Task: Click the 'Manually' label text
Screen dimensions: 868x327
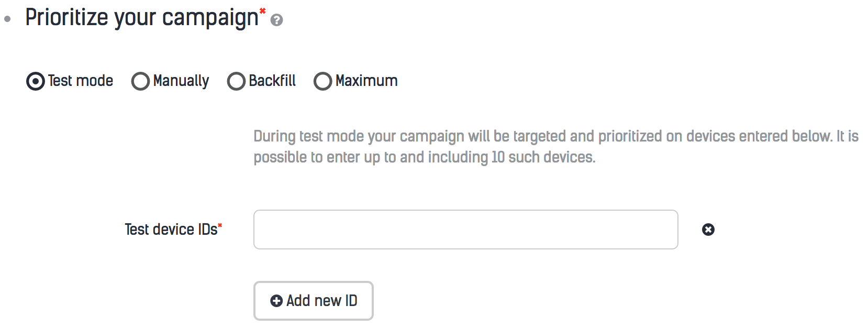Action: point(181,81)
